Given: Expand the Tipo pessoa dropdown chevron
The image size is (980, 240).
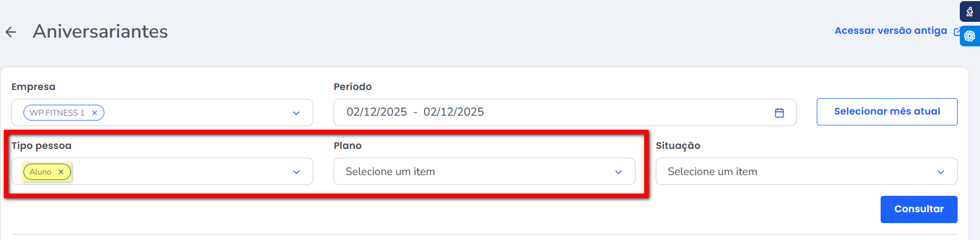Looking at the screenshot, I should [296, 172].
